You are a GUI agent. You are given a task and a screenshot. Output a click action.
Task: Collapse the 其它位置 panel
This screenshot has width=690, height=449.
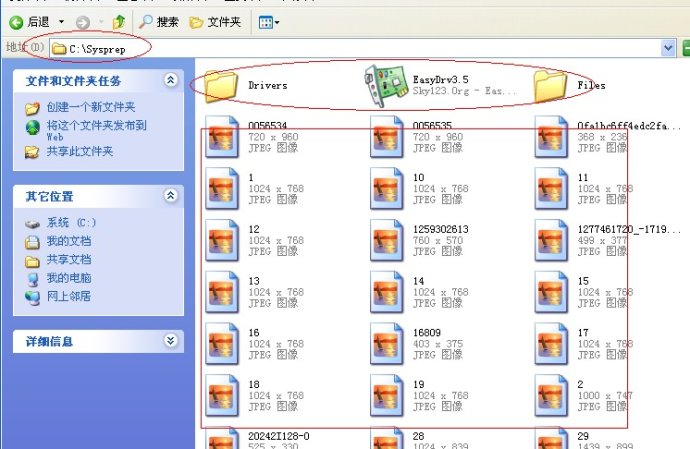point(171,195)
